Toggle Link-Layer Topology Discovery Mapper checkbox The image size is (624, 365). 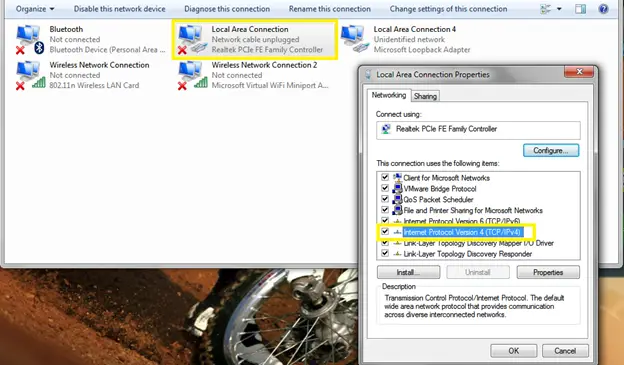[385, 242]
